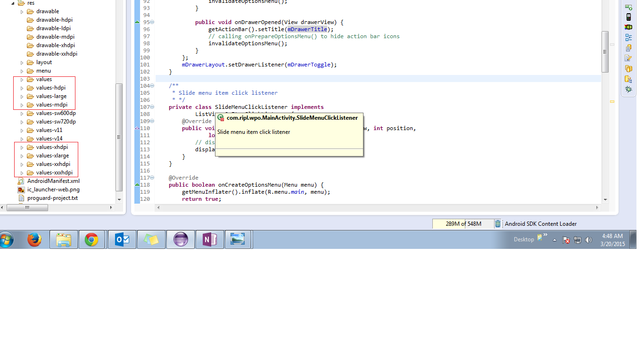Expand the values-v11 folder arrow
This screenshot has width=644, height=362.
pos(22,130)
